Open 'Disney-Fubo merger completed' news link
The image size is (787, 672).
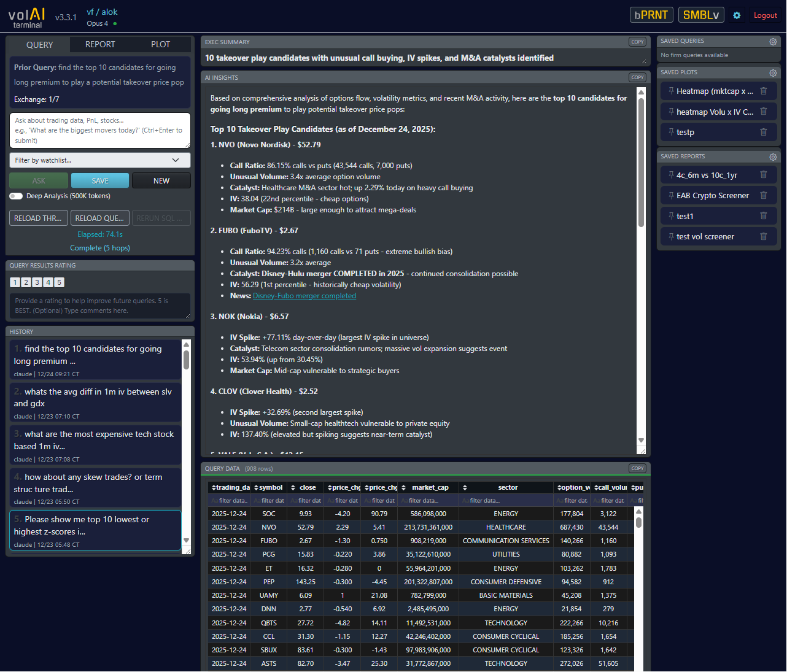tap(304, 296)
